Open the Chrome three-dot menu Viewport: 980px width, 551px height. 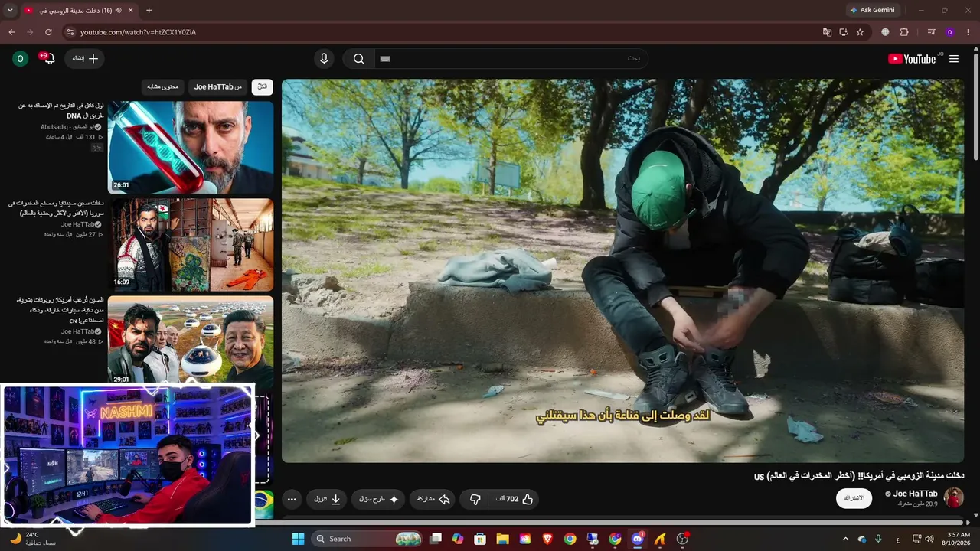point(969,32)
